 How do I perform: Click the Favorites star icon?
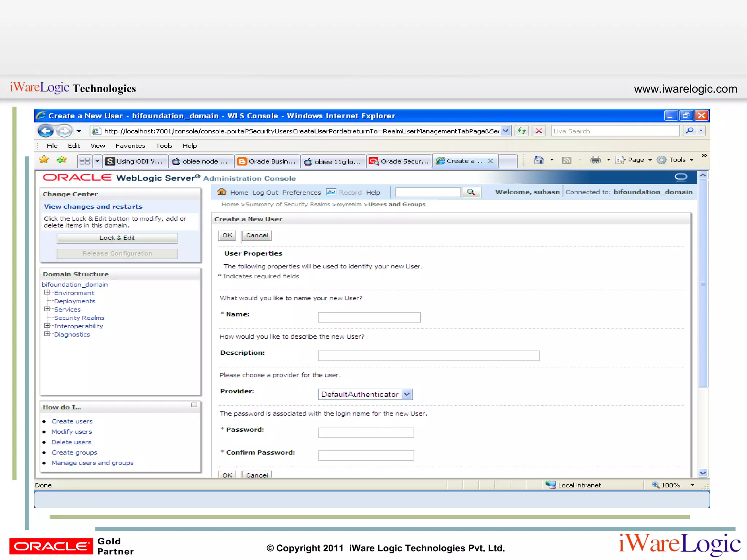44,160
